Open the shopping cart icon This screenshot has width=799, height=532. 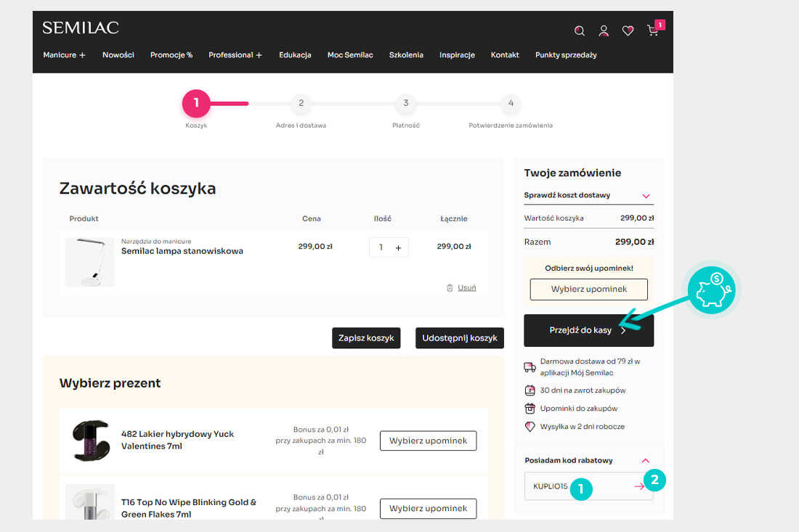653,30
